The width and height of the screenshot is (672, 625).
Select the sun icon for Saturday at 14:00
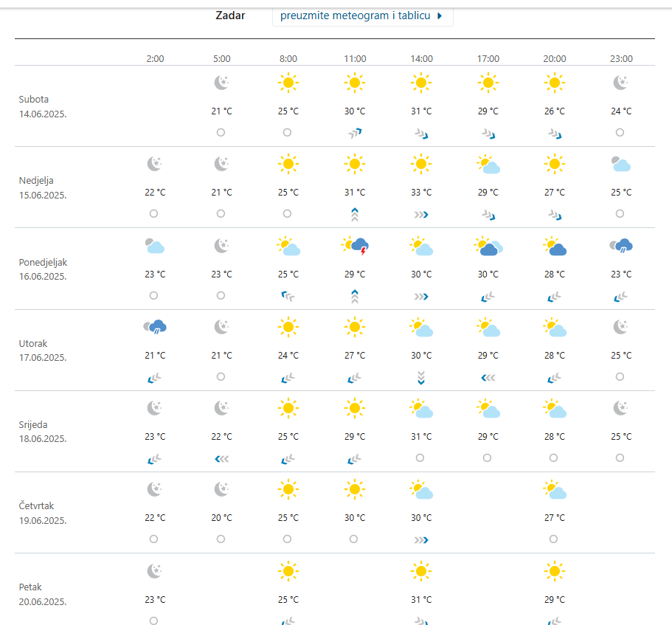[421, 83]
